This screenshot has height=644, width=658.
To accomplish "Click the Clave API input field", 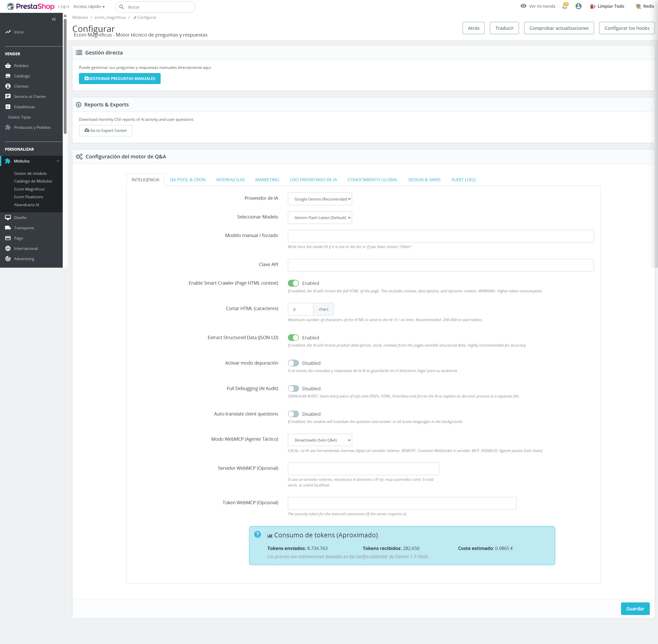I will (x=441, y=265).
